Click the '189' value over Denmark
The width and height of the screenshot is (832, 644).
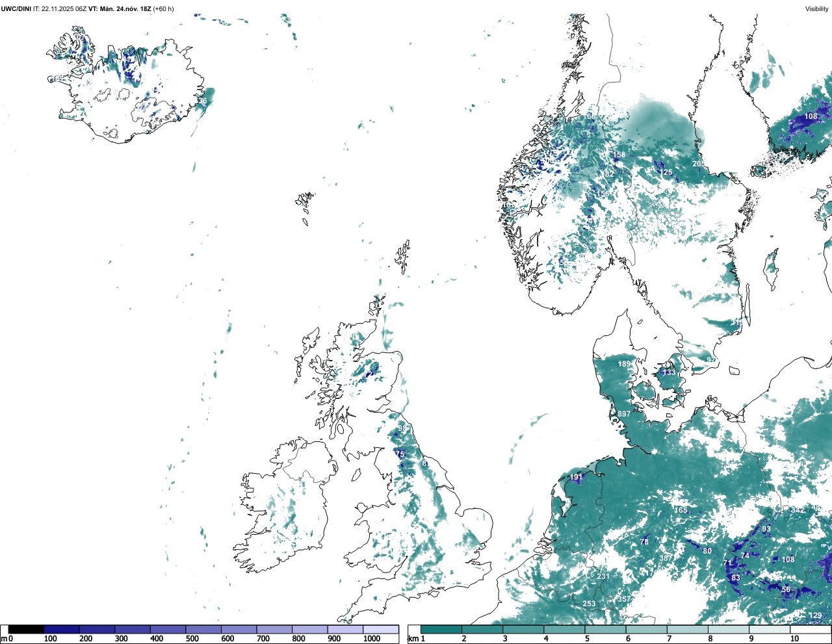[x=624, y=364]
